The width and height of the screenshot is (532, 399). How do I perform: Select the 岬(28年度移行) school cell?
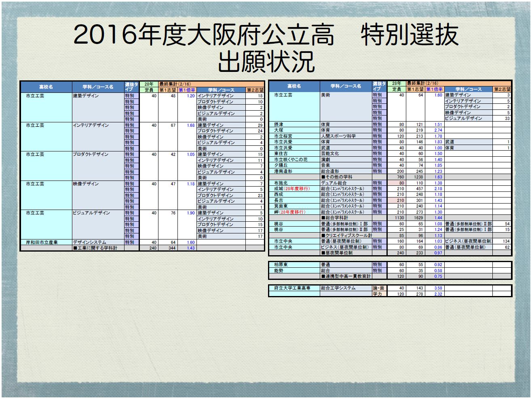[x=294, y=212]
